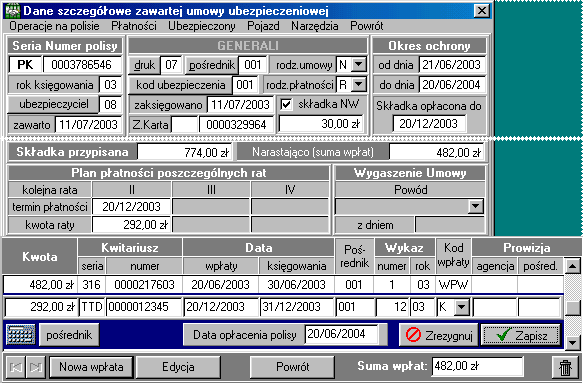Toggle the składka NW checkbox
Screen dimensions: 583x383
286,104
